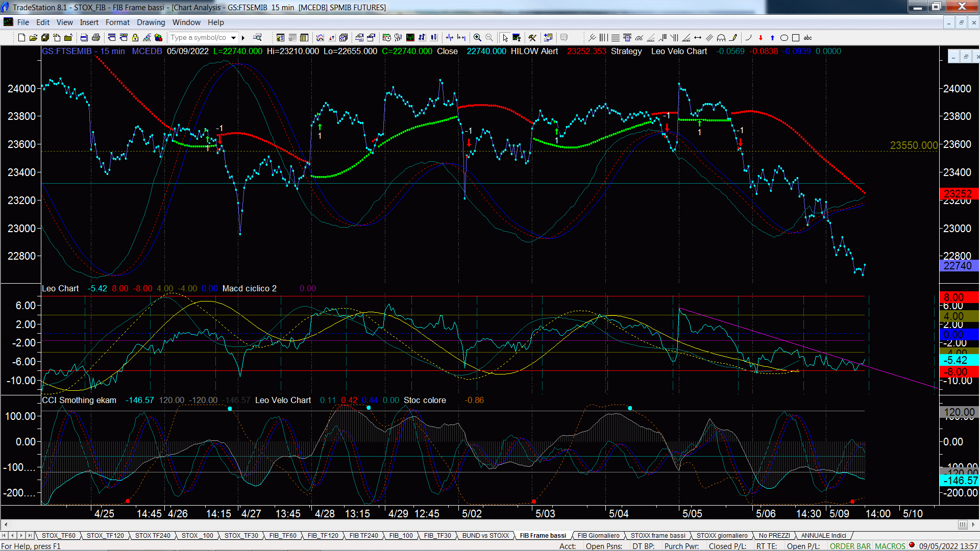Select the pencil freehand drawing tool
This screenshot has width=980, height=551.
coord(733,38)
